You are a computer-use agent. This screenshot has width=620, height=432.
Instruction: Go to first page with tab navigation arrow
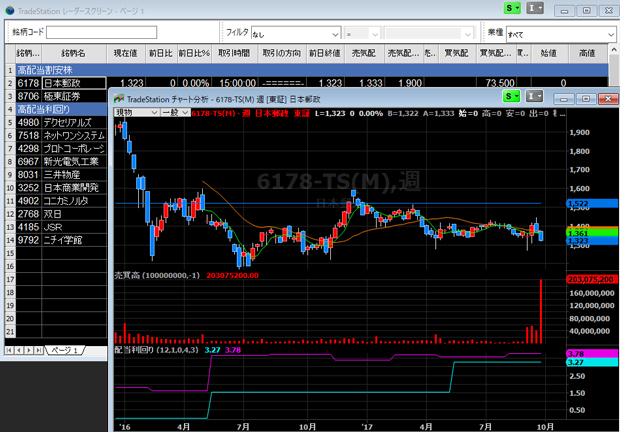tap(9, 350)
